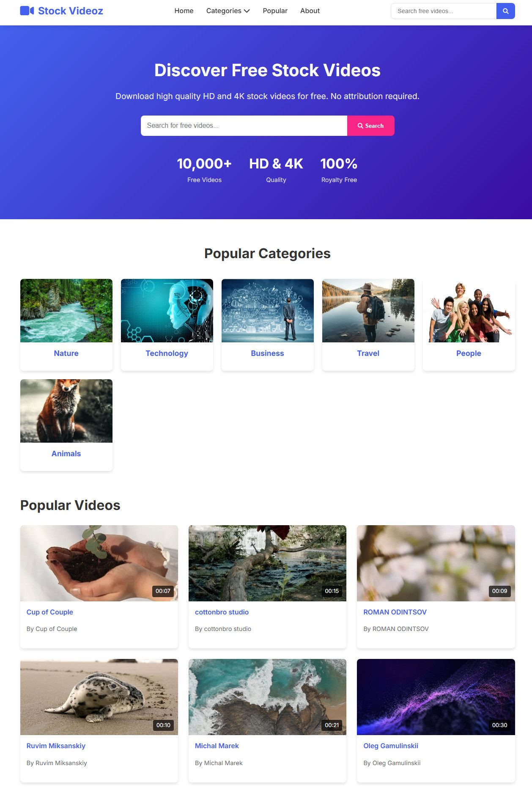Go to the Popular menu item
This screenshot has width=532, height=788.
pyautogui.click(x=275, y=11)
